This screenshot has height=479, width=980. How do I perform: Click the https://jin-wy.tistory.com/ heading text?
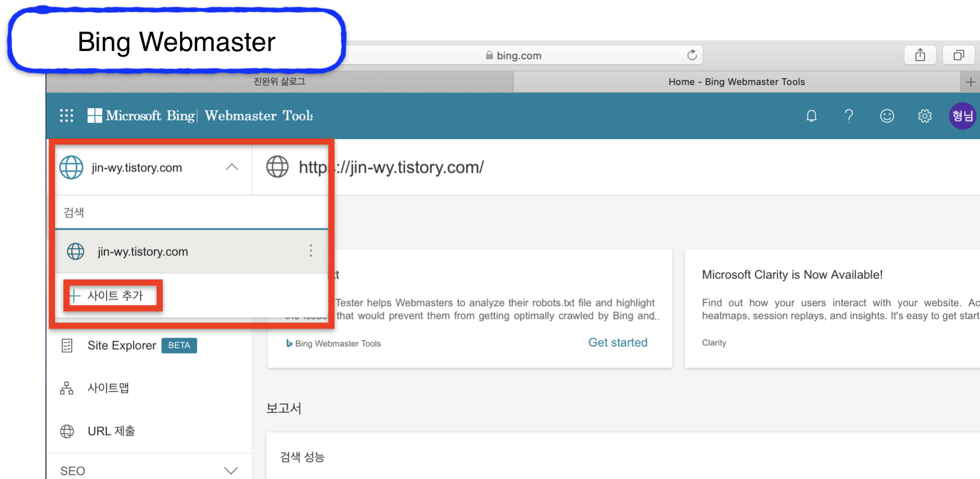coord(391,167)
